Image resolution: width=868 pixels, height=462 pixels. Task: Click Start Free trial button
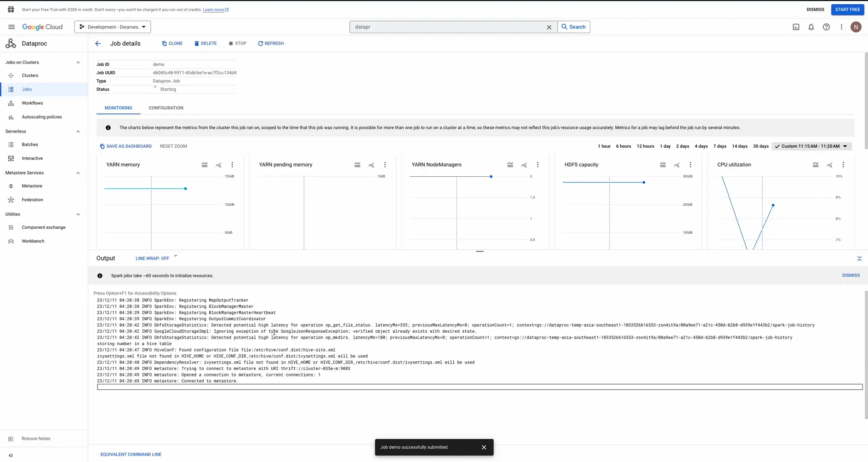(x=847, y=10)
